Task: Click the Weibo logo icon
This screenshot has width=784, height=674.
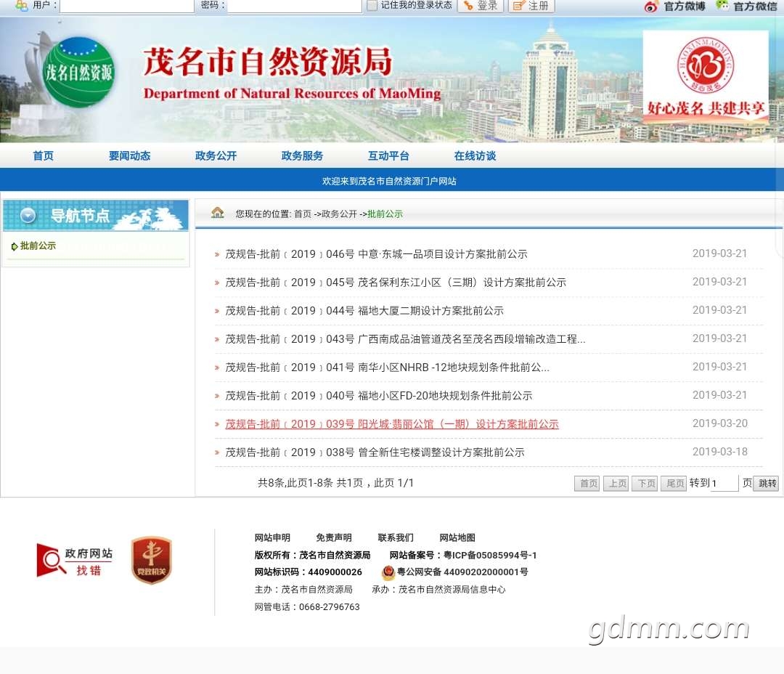Action: [x=650, y=7]
